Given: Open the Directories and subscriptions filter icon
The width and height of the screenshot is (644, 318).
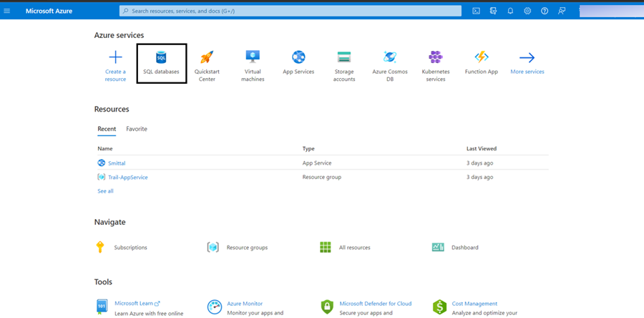Looking at the screenshot, I should (493, 11).
